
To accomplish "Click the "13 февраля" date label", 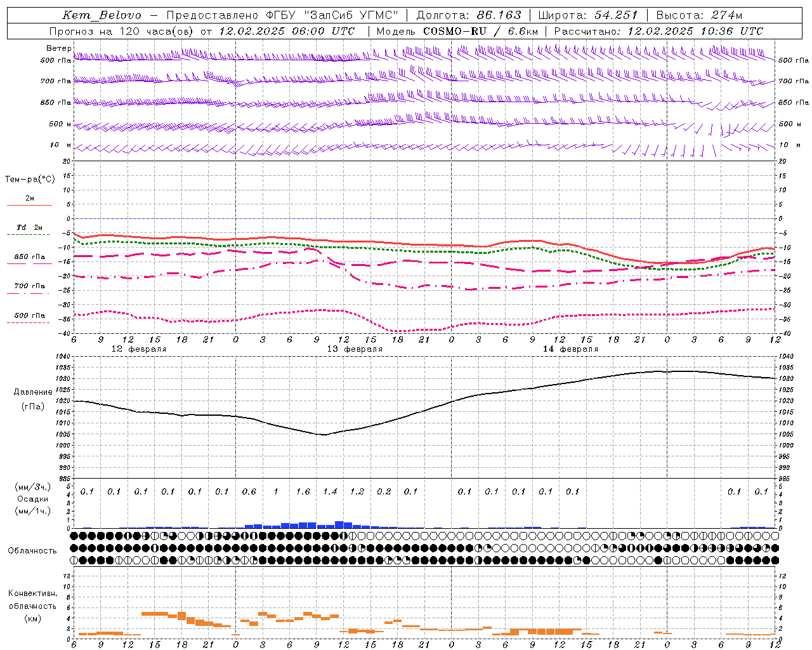I will coord(355,349).
